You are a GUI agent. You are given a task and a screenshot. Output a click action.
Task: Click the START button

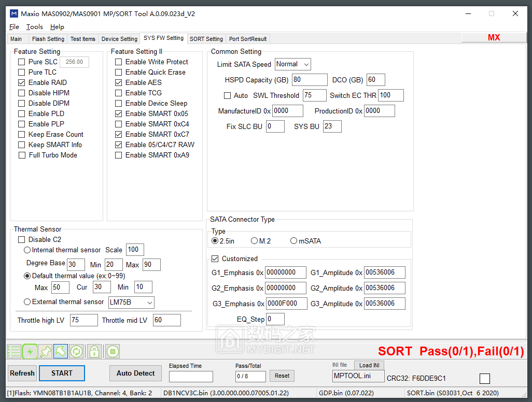click(x=62, y=373)
